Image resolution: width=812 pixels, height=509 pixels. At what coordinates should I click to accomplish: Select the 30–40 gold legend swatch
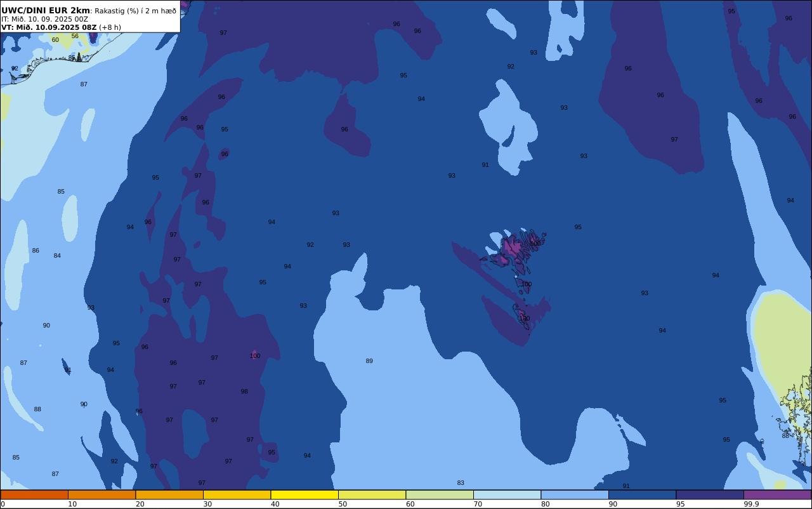point(237,494)
